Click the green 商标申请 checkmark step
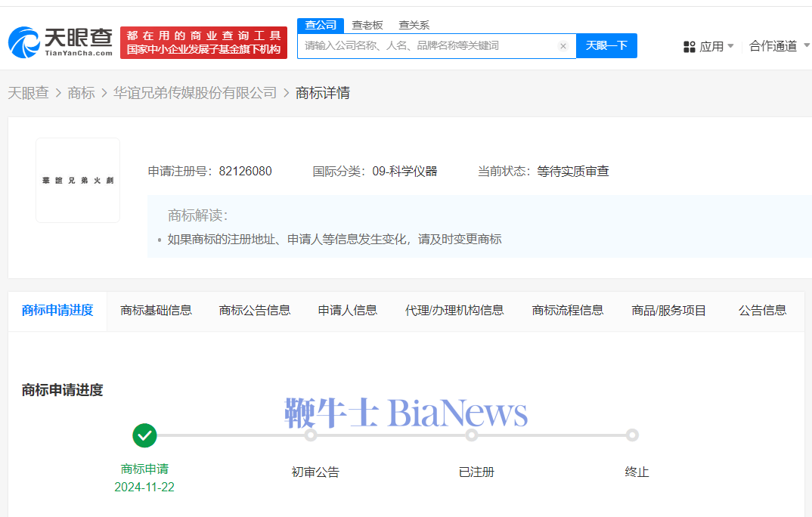Image resolution: width=812 pixels, height=517 pixels. click(144, 436)
